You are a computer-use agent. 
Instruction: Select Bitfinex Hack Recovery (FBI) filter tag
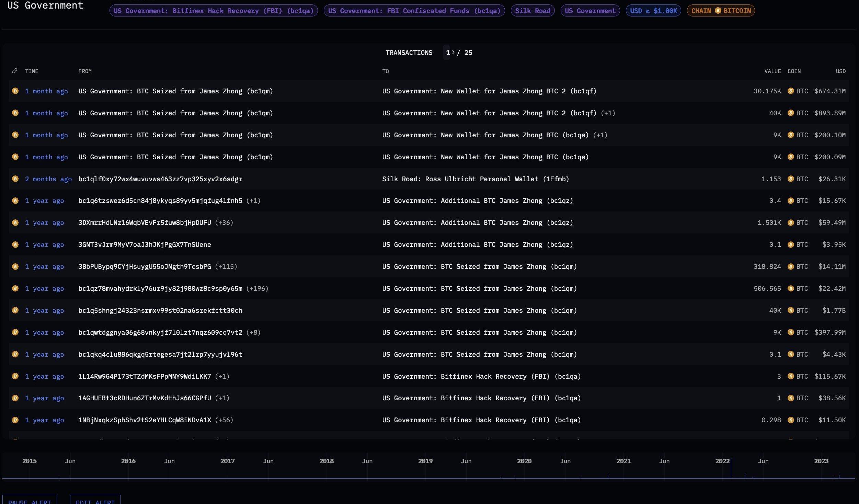coord(214,11)
